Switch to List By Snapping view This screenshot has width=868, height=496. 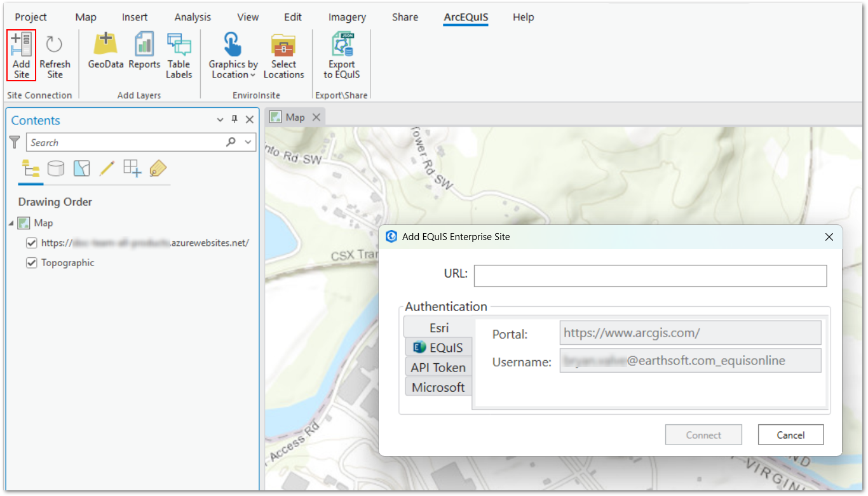(x=132, y=168)
